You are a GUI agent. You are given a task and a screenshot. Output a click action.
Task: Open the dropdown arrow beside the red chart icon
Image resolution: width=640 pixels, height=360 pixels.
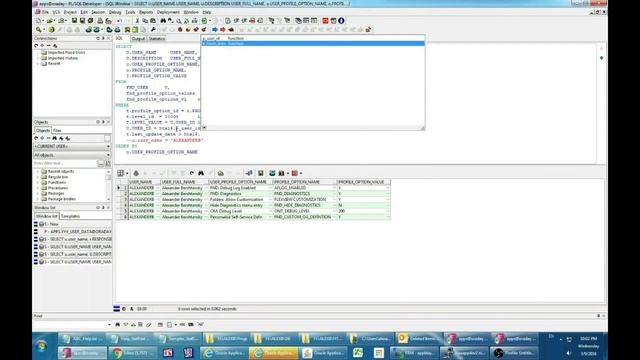301,173
